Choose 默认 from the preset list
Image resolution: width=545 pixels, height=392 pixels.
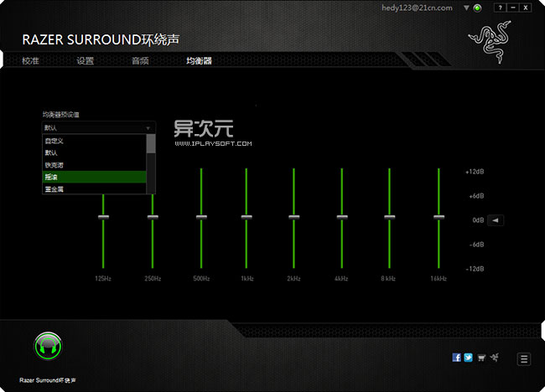coord(94,152)
